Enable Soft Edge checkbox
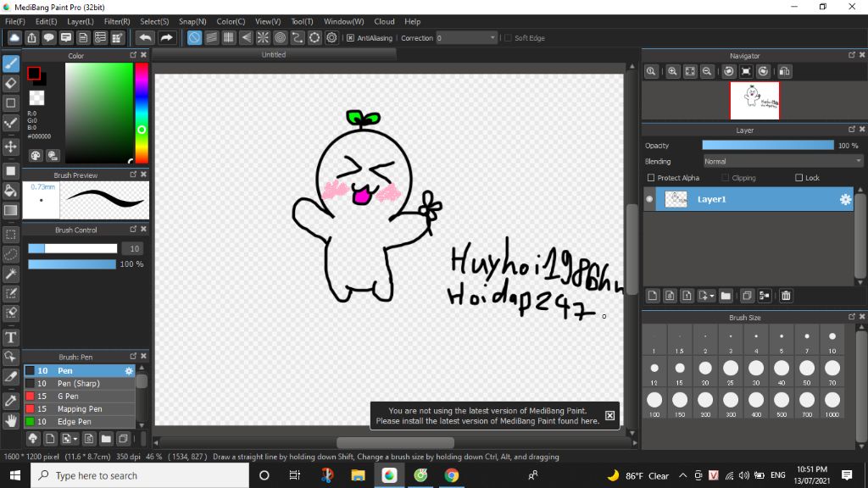868x488 pixels. (509, 37)
